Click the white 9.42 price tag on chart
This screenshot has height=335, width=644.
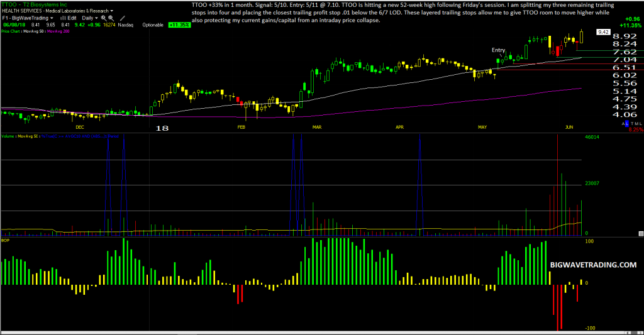(x=603, y=32)
